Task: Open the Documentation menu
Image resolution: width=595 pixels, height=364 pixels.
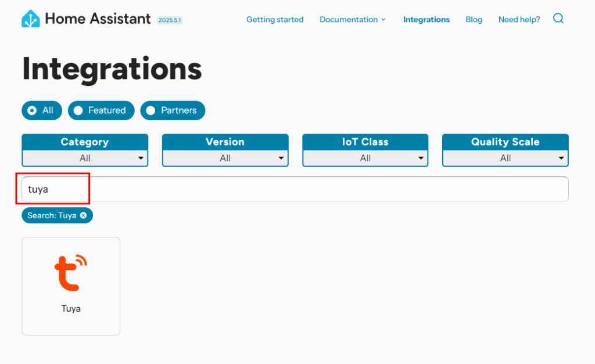Action: click(352, 20)
